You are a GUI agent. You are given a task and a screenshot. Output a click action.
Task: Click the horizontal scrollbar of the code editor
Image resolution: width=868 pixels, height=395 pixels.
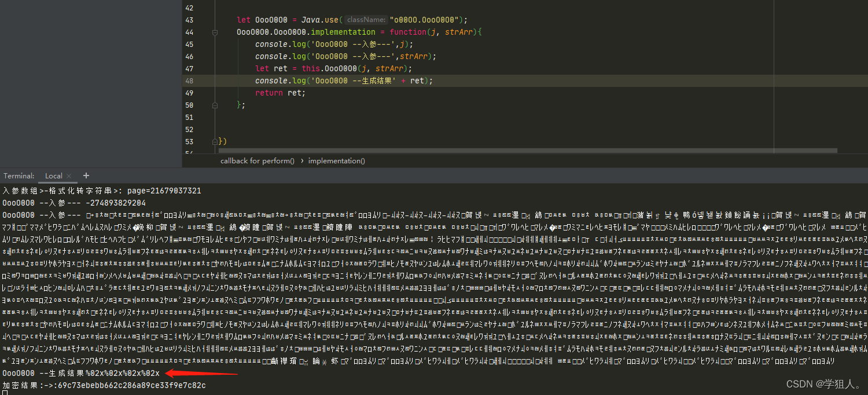point(527,151)
